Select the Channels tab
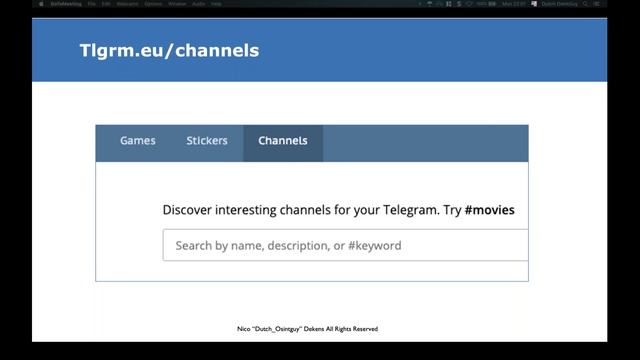This screenshot has width=640, height=360. [x=283, y=143]
